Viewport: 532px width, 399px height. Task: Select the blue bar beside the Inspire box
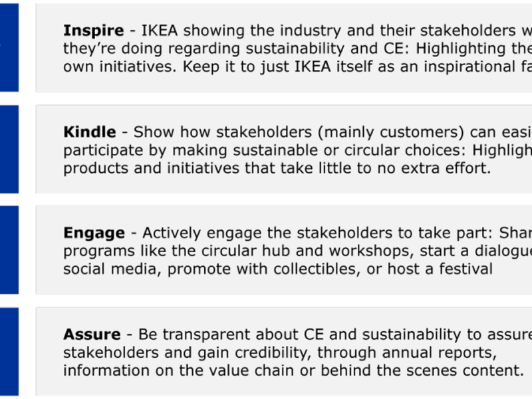9,47
